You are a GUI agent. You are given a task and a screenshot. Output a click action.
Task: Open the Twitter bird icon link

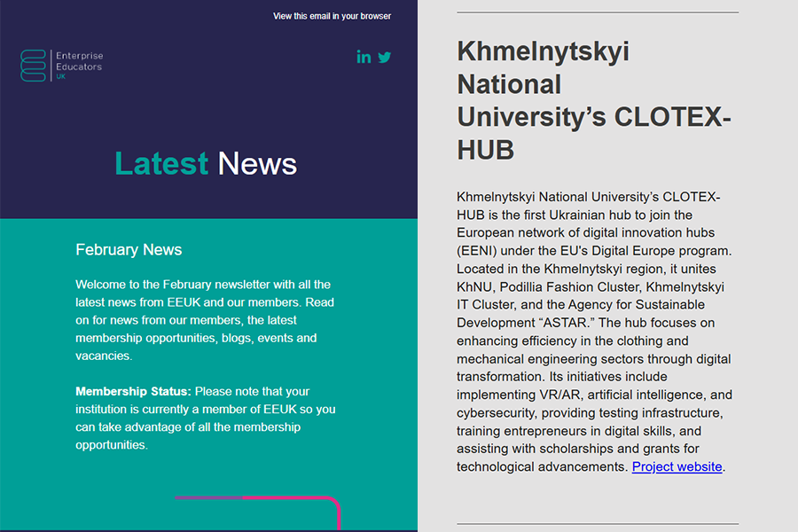[385, 57]
